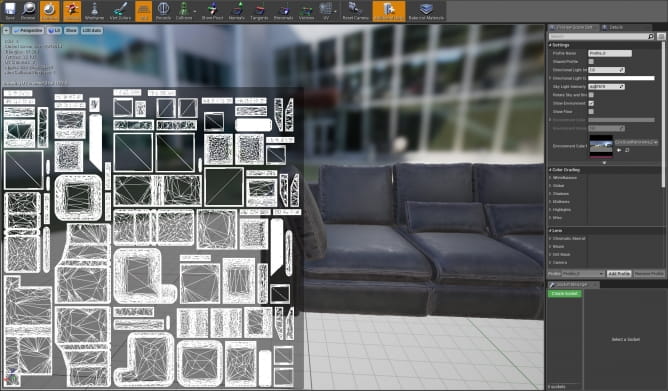
Task: Toggle the Normals display icon
Action: point(237,11)
